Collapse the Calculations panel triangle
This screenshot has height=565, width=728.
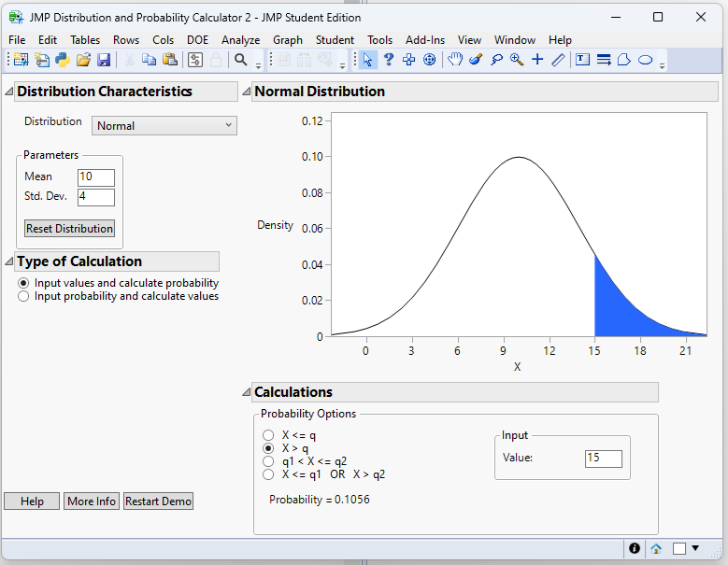point(246,392)
